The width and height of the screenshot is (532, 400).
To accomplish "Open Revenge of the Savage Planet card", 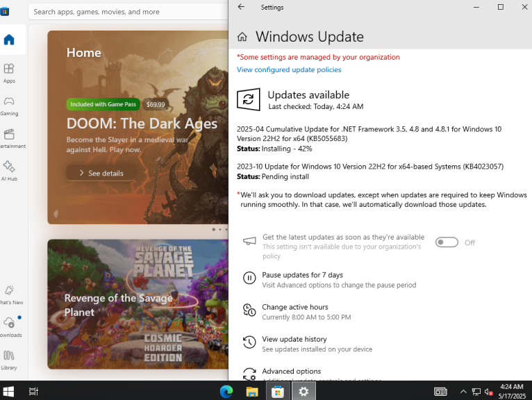I will pos(138,304).
